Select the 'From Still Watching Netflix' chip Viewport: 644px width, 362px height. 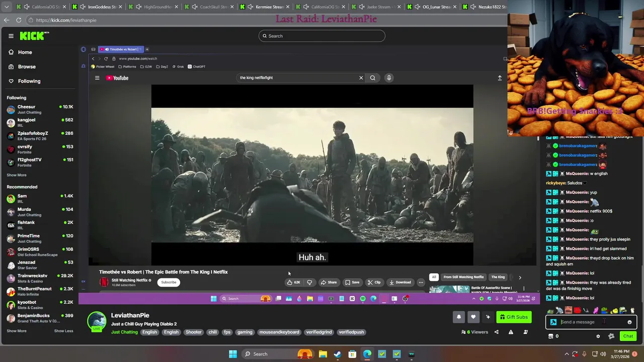coord(463,277)
